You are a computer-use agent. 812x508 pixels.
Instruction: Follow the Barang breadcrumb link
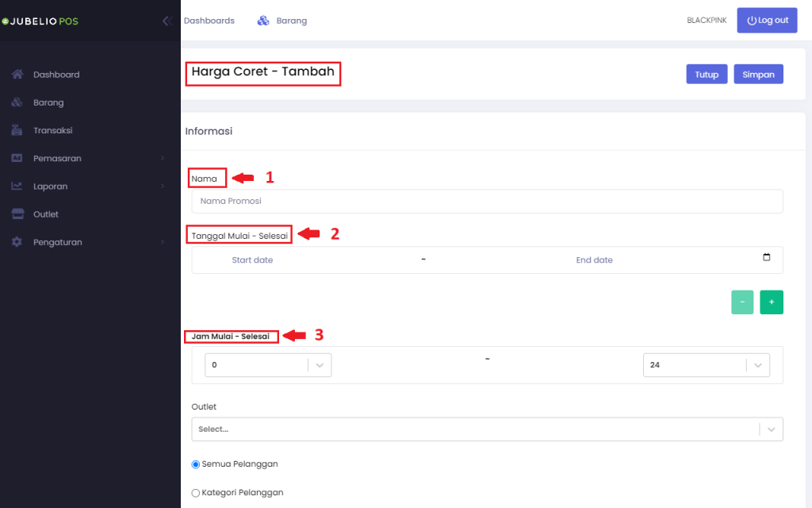292,21
